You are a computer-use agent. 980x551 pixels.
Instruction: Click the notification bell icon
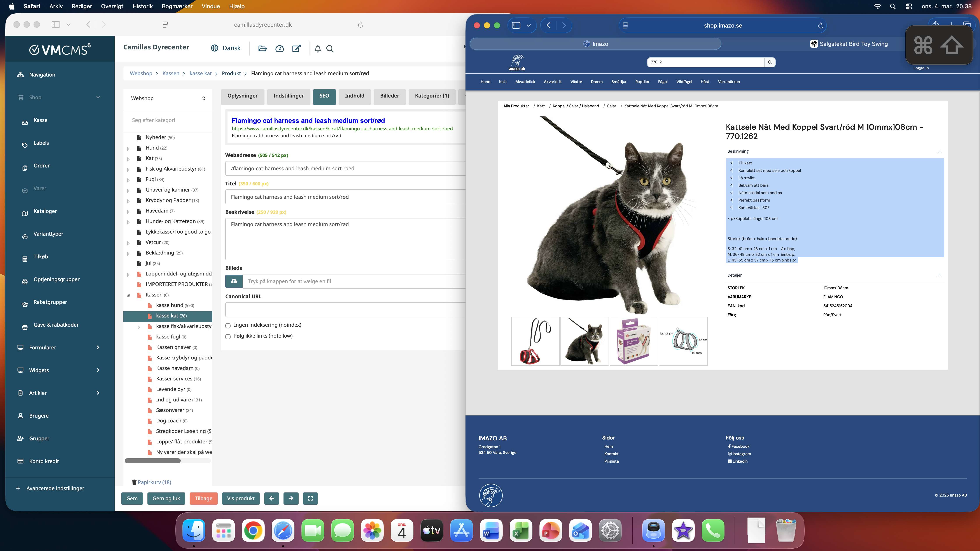pyautogui.click(x=318, y=48)
